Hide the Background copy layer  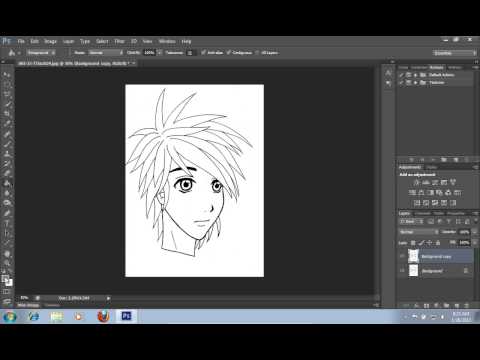click(402, 256)
